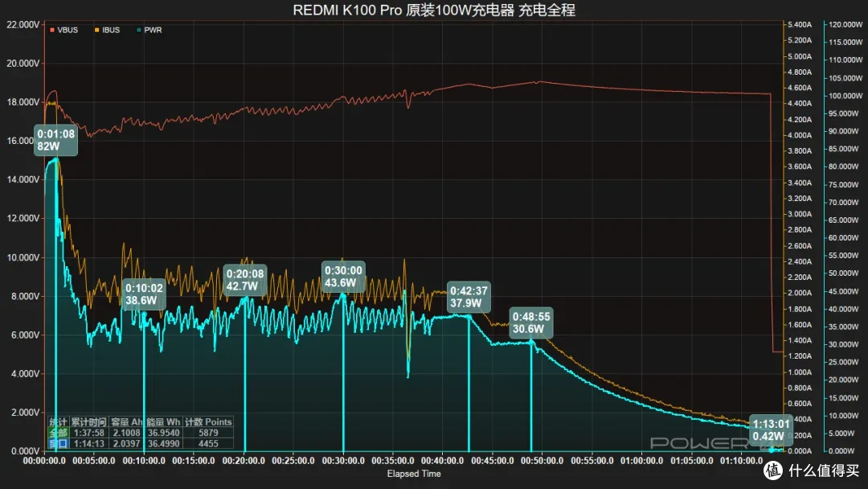Click the 36.4990 energy cell

point(163,444)
